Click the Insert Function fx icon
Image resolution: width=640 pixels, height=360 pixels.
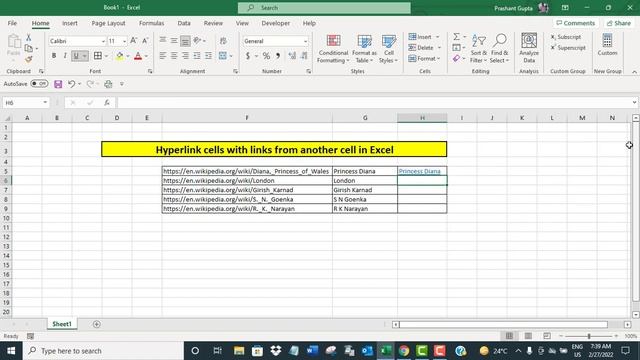[x=107, y=103]
